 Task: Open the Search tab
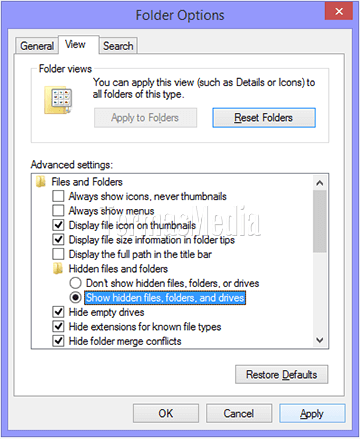pos(118,46)
